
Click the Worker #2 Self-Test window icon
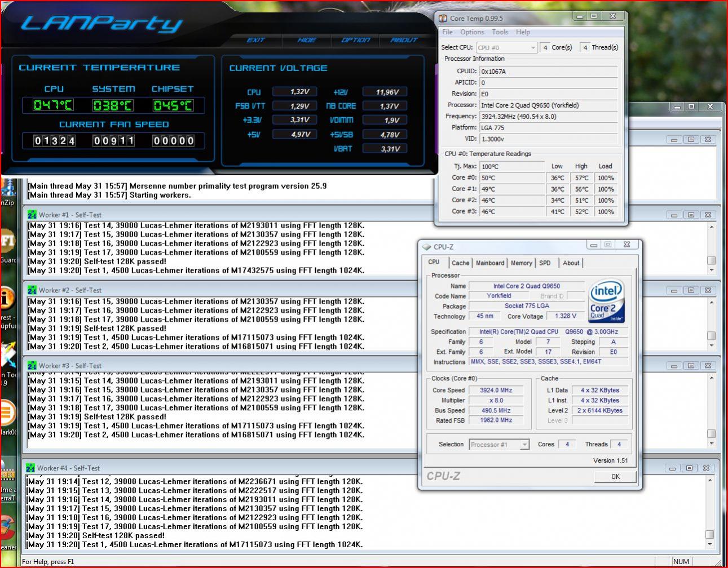32,290
